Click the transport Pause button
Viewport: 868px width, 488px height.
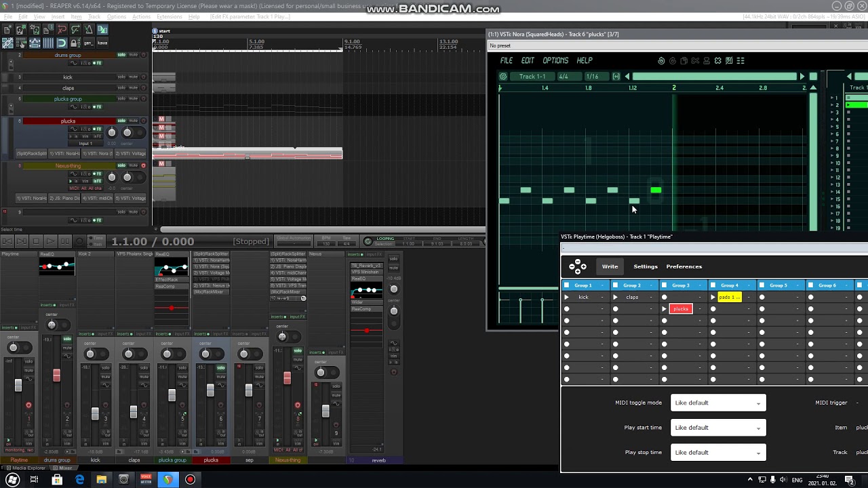pos(65,241)
